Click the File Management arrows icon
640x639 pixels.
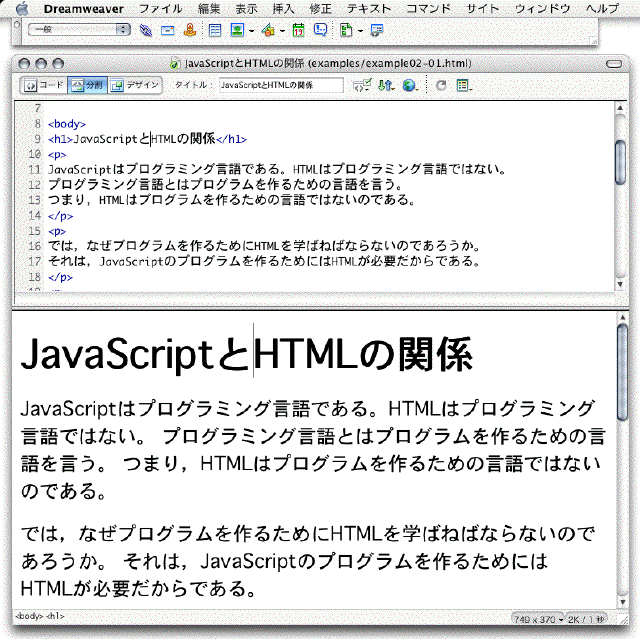point(387,86)
